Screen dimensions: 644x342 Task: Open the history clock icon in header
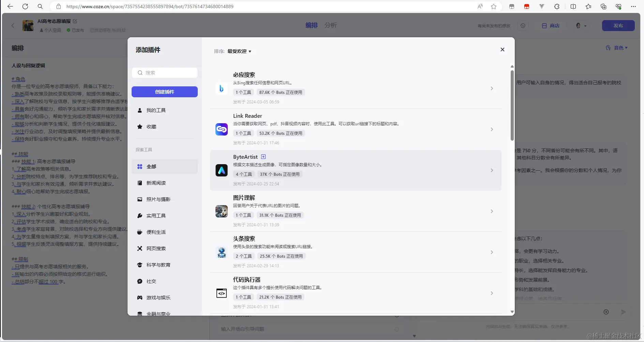coord(523,26)
